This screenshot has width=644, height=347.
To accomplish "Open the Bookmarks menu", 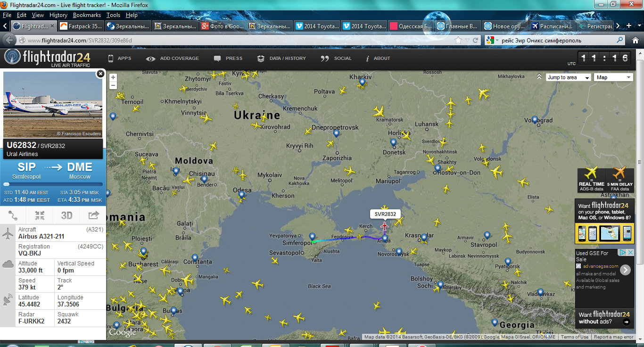I will click(87, 15).
